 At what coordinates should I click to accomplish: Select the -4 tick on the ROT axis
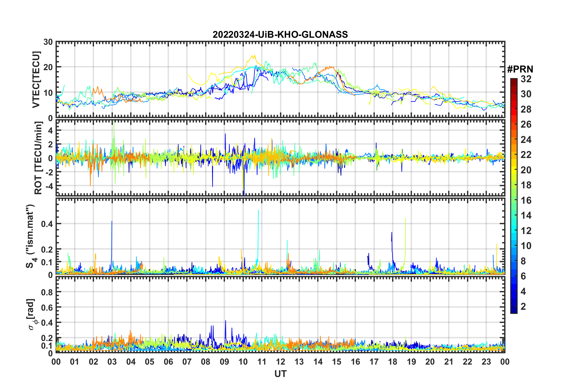tap(49, 186)
